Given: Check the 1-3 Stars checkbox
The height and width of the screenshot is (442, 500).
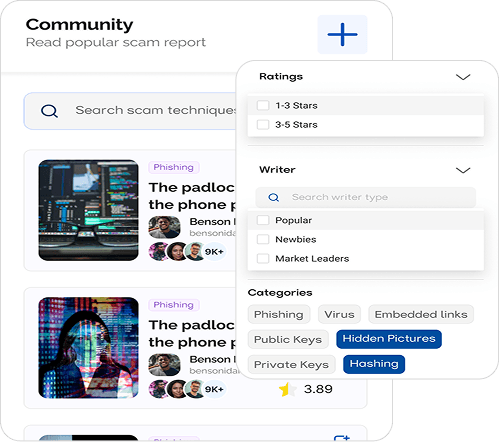Looking at the screenshot, I should point(263,106).
